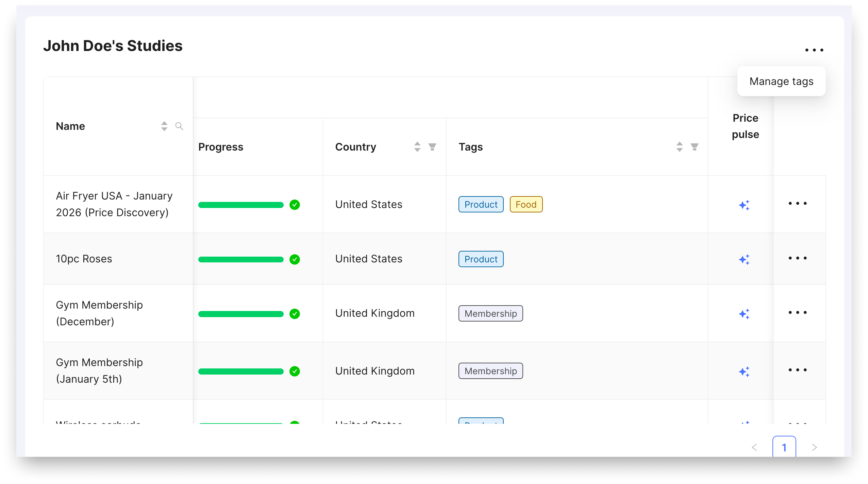Sort the table by Name column
Viewport: 868px width, 484px height.
pos(164,126)
